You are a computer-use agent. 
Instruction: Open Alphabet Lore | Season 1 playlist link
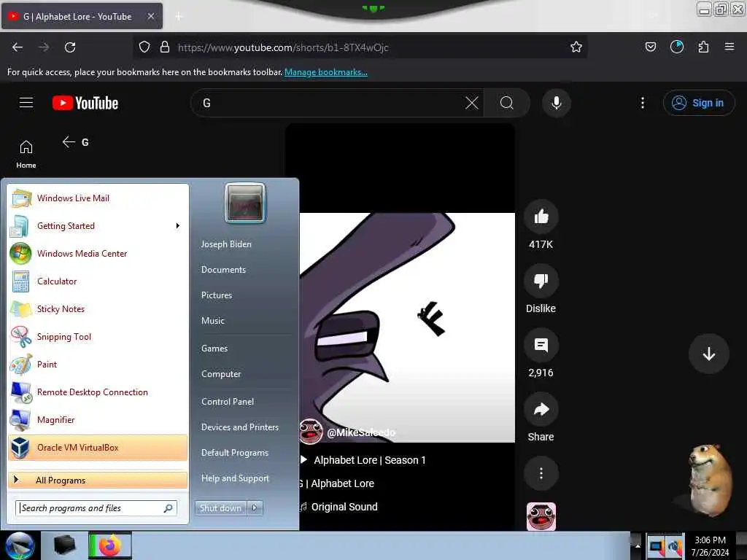coord(370,460)
